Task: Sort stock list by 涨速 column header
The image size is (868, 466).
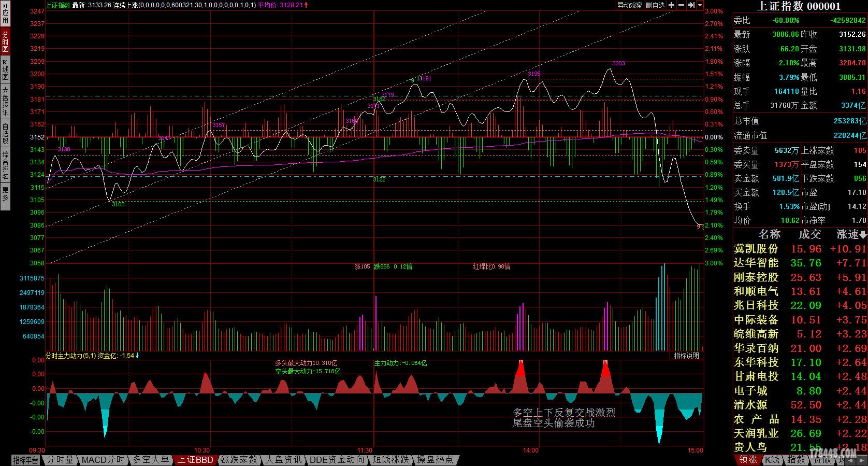Action: (851, 234)
